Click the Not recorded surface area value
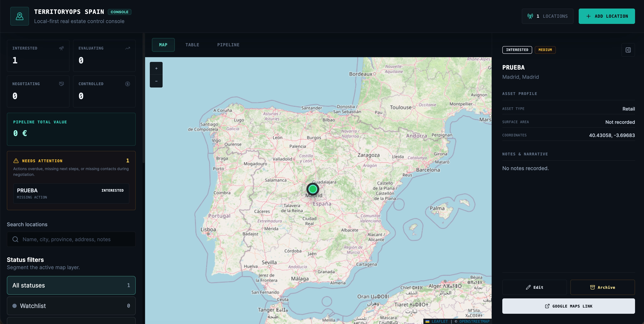 (620, 122)
